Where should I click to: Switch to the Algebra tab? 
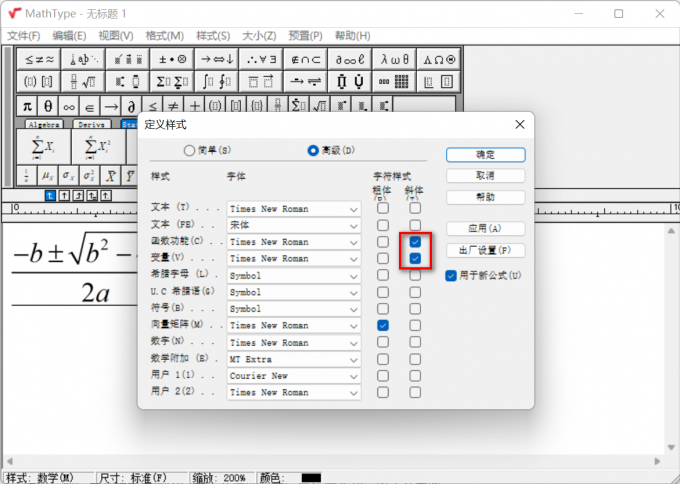pyautogui.click(x=44, y=125)
